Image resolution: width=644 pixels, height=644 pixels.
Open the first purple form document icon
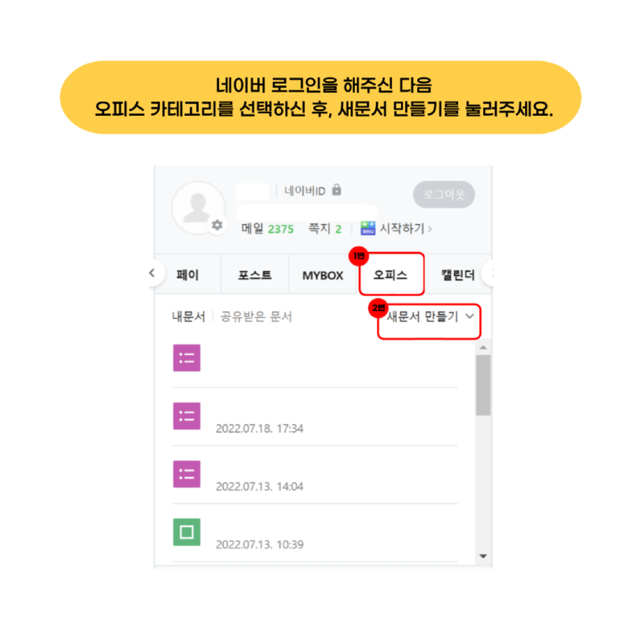click(x=187, y=357)
